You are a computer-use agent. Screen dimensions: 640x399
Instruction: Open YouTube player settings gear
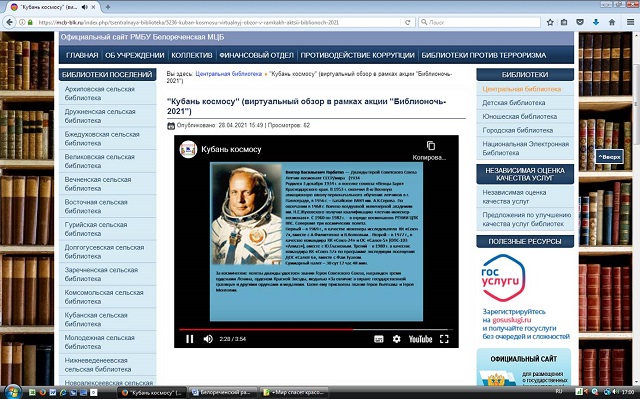point(396,339)
